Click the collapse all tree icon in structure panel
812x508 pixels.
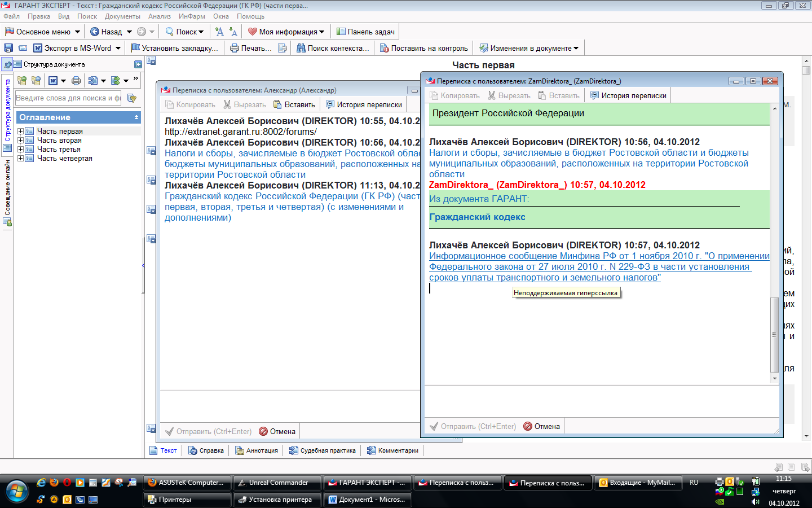point(36,81)
